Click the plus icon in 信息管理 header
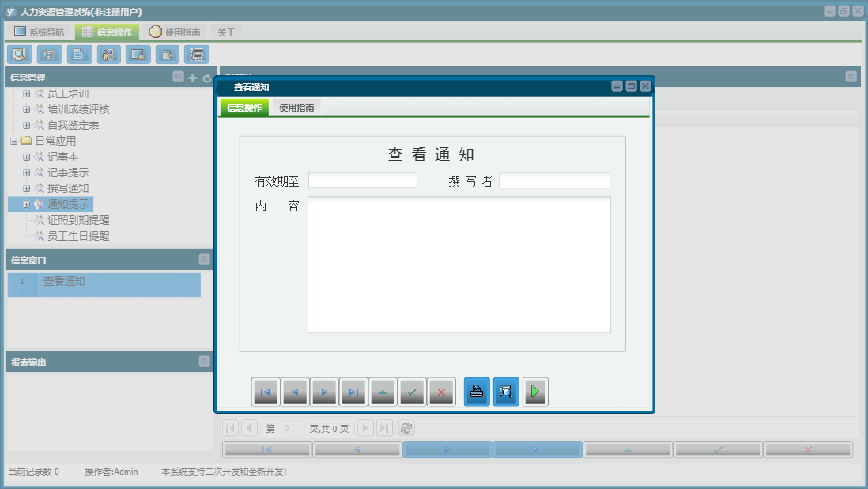The height and width of the screenshot is (489, 868). (x=193, y=78)
